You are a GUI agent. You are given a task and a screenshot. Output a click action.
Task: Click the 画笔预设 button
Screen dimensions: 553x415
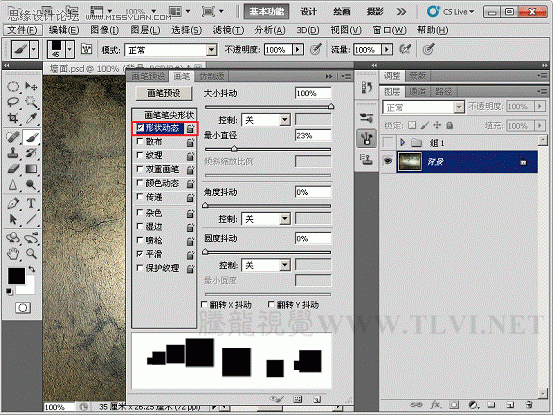(x=164, y=93)
